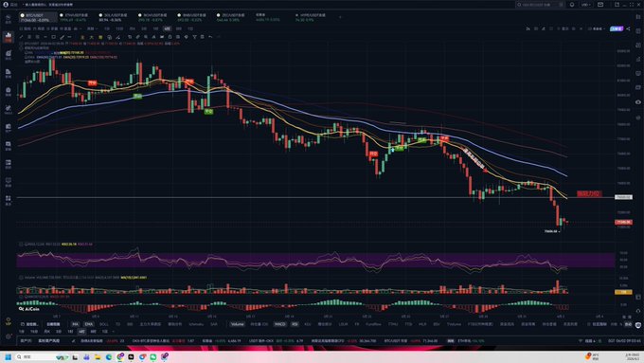Click the 自动 auto-scale button
The width and height of the screenshot is (644, 363).
628,324
